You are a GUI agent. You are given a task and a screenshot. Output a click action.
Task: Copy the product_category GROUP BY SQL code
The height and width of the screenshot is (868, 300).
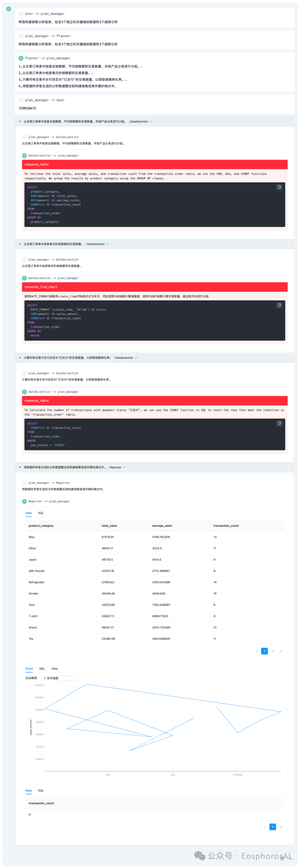[279, 187]
